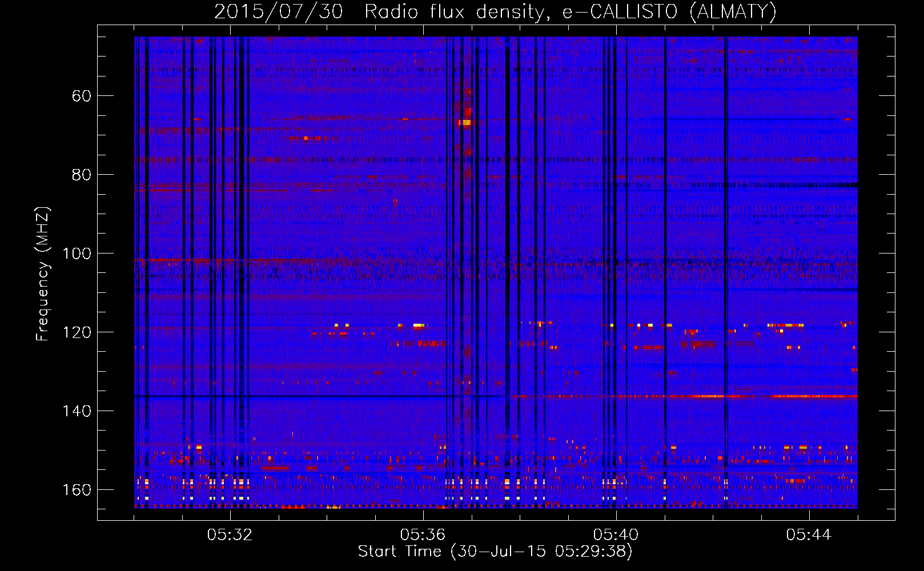Screen dimensions: 924x571
Task: Click the 05:32 time tick label
Action: [x=230, y=535]
